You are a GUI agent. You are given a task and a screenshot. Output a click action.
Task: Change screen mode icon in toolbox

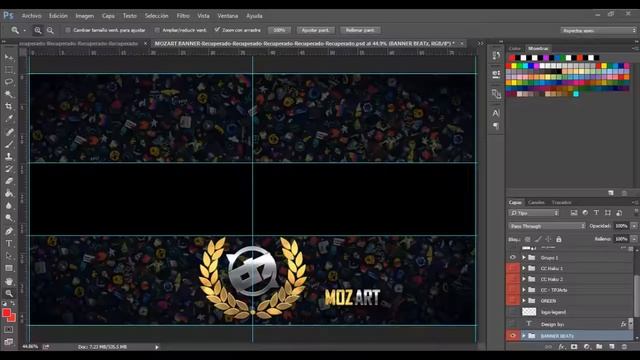tap(9, 342)
